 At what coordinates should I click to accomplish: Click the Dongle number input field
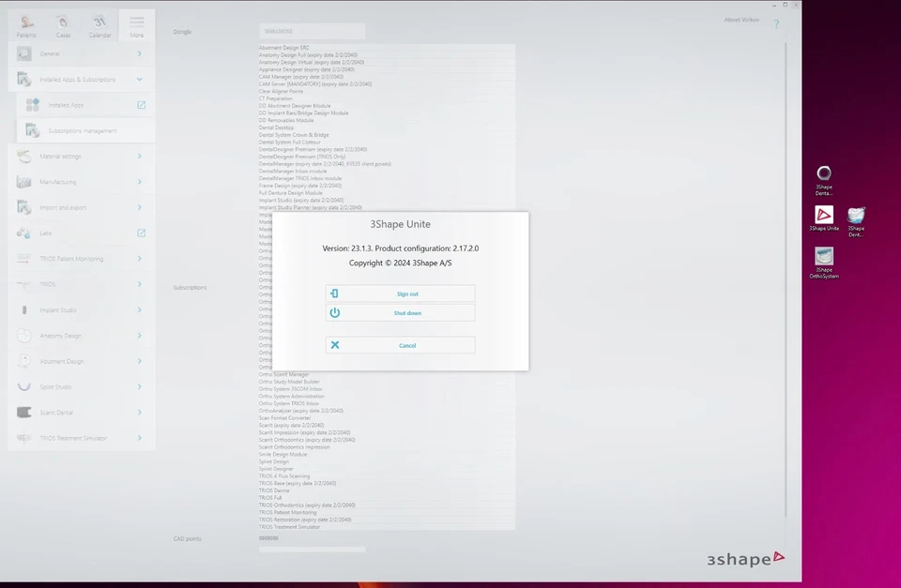[x=311, y=30]
